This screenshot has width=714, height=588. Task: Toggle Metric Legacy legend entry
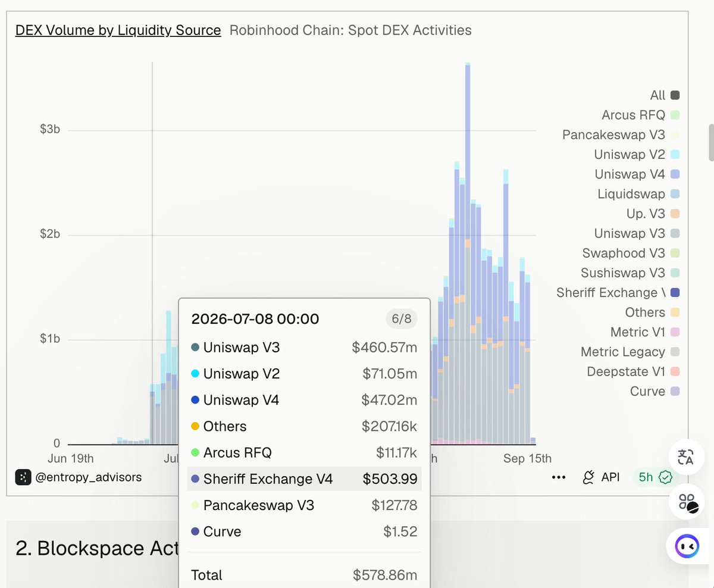point(630,352)
